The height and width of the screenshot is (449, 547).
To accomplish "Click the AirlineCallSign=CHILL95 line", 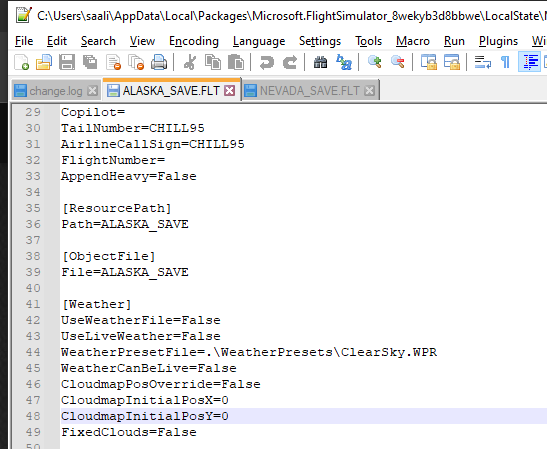I will click(x=152, y=144).
